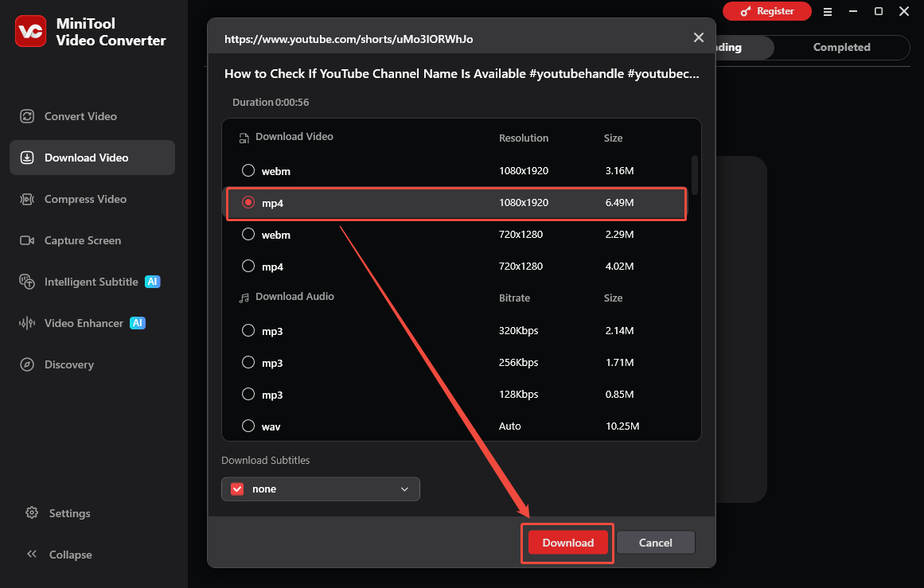Viewport: 924px width, 588px height.
Task: Click the Download Audio music note icon
Action: (244, 298)
